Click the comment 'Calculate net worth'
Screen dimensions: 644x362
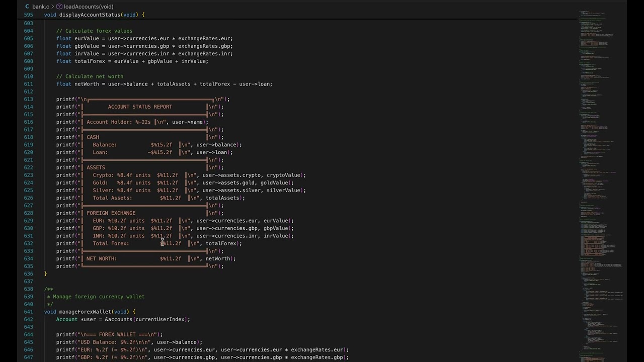click(90, 76)
